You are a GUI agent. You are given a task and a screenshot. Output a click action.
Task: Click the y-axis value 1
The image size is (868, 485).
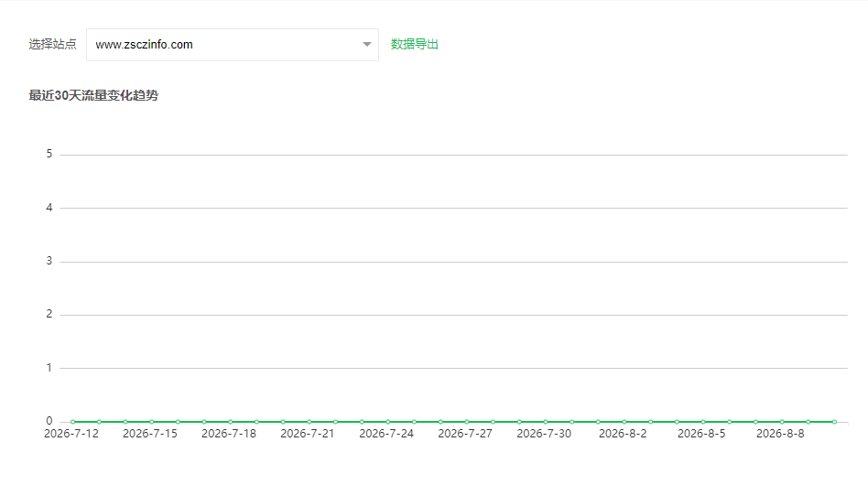tap(49, 367)
